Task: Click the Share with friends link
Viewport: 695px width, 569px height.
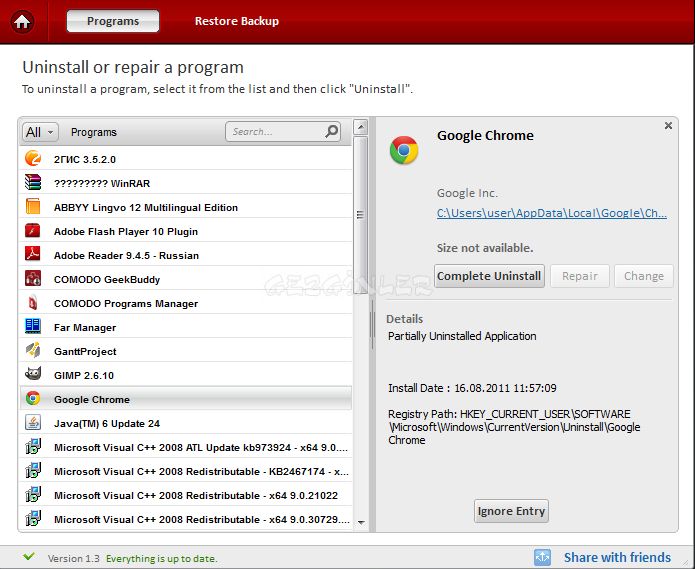Action: 617,557
